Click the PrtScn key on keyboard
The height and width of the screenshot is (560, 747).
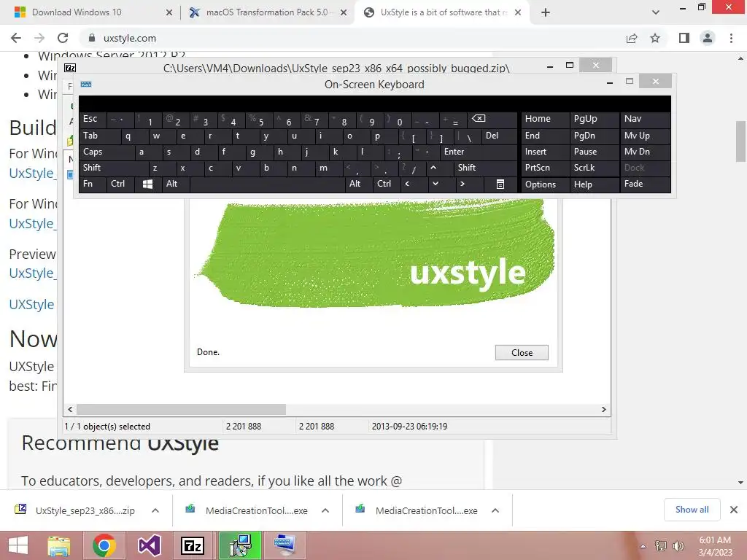(x=546, y=168)
